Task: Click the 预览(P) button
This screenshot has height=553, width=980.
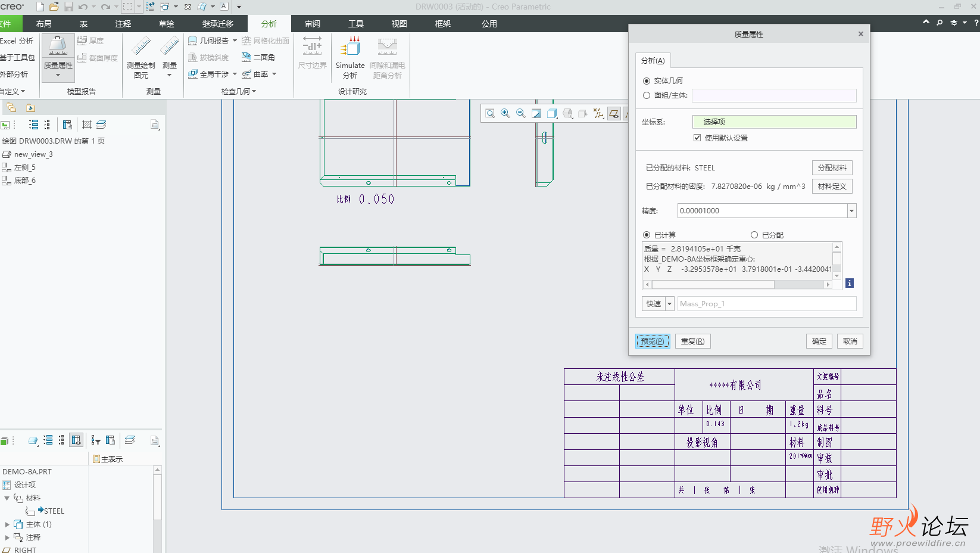Action: tap(653, 341)
